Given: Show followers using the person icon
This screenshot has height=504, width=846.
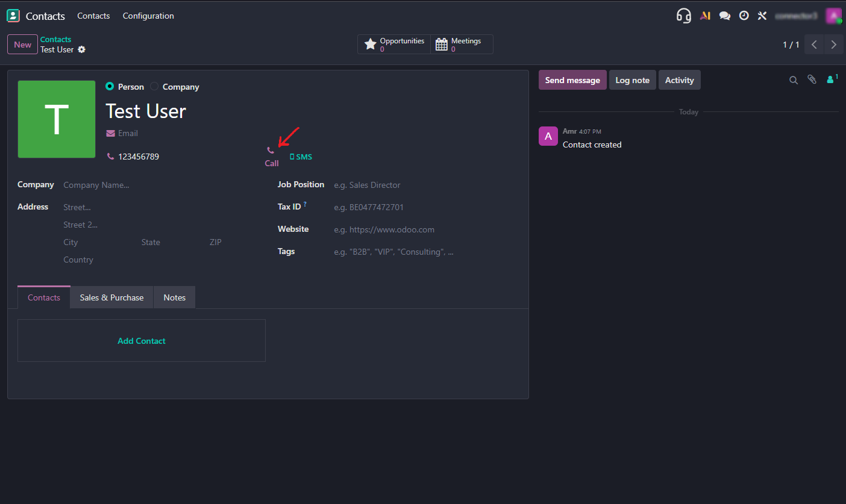Looking at the screenshot, I should point(831,79).
